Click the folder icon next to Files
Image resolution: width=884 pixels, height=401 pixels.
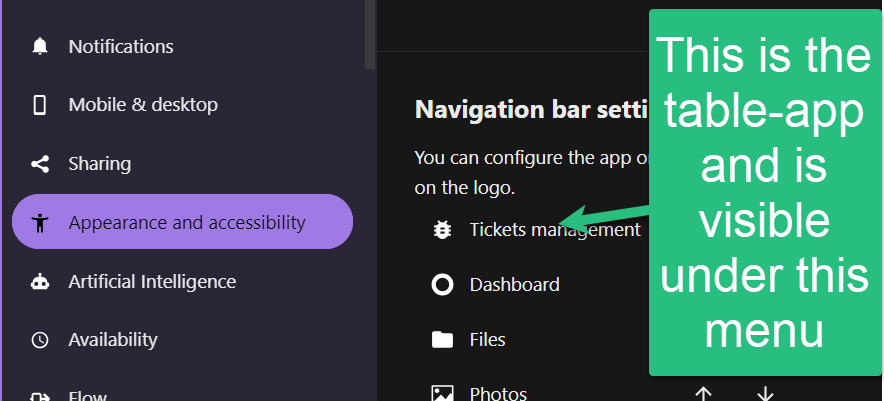(x=442, y=340)
